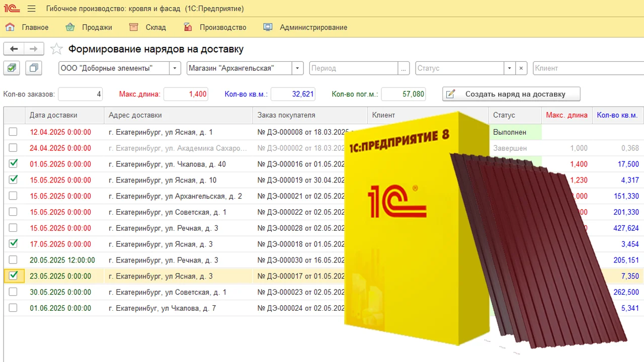The width and height of the screenshot is (644, 362).
Task: Select address ул. Чкалова, д. 40
Action: [x=178, y=164]
